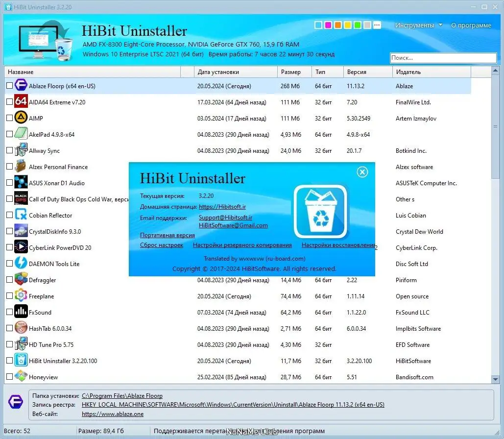Sort by the Издатель column header
Viewport: 504px width, 439px height.
(x=432, y=72)
